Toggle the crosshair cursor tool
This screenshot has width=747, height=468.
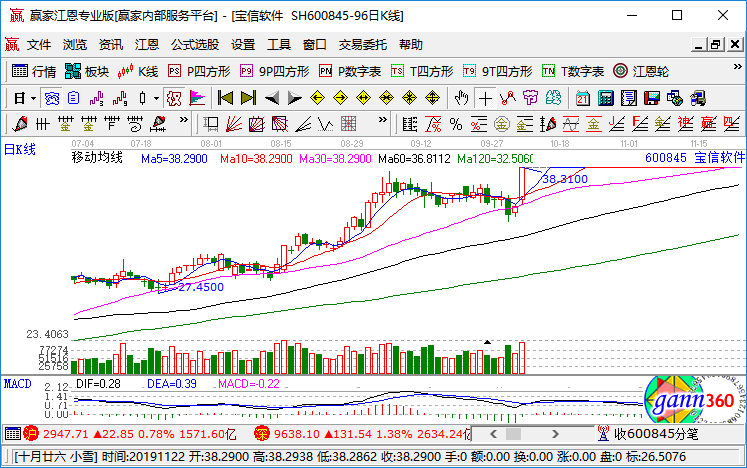coord(485,99)
